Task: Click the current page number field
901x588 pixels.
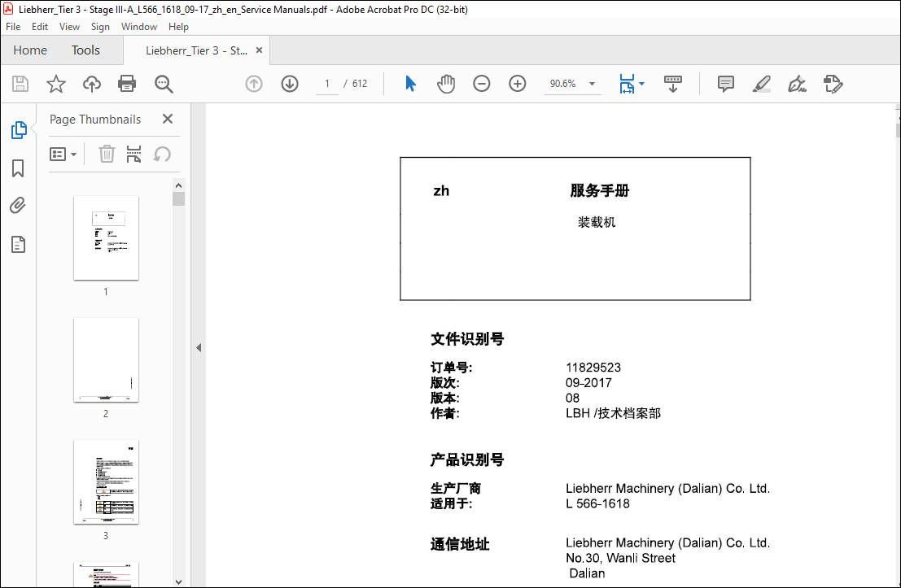Action: coord(327,84)
